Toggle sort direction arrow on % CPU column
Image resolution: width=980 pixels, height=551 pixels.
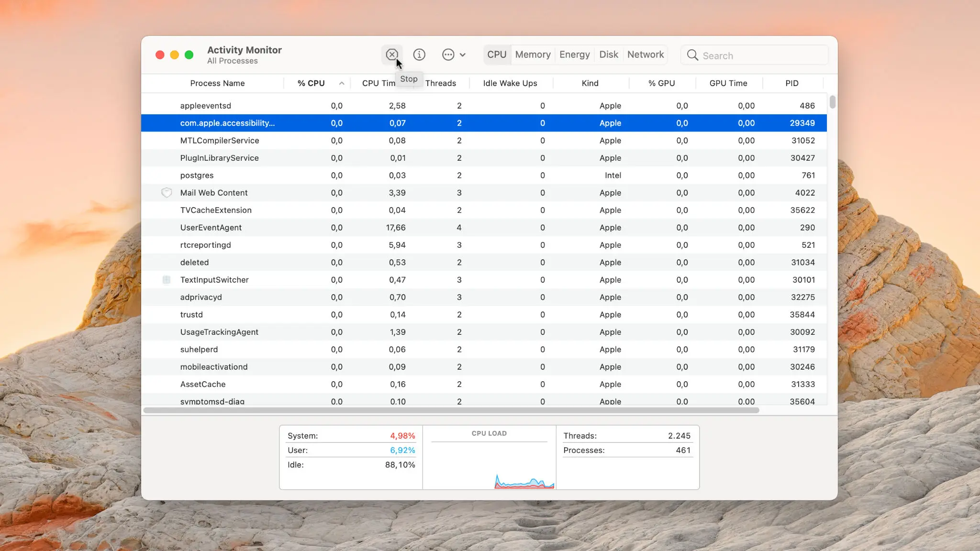pyautogui.click(x=342, y=83)
